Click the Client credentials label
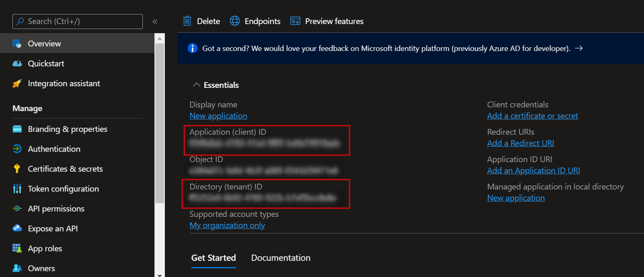The width and height of the screenshot is (644, 277). point(518,104)
